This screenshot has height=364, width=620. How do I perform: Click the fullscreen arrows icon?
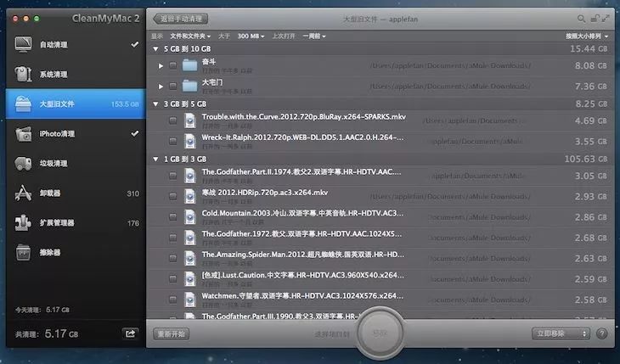[x=606, y=18]
